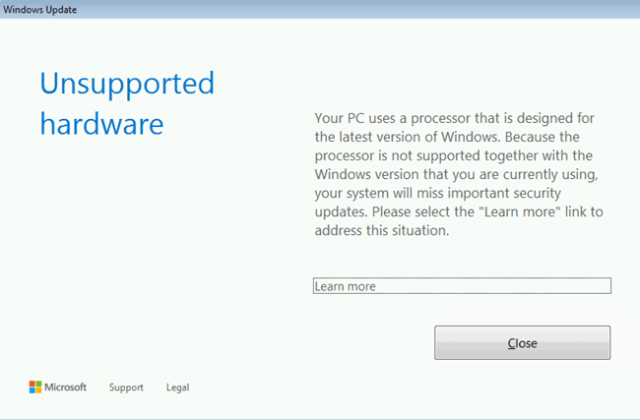Click the Windows Update title bar text

(x=40, y=8)
